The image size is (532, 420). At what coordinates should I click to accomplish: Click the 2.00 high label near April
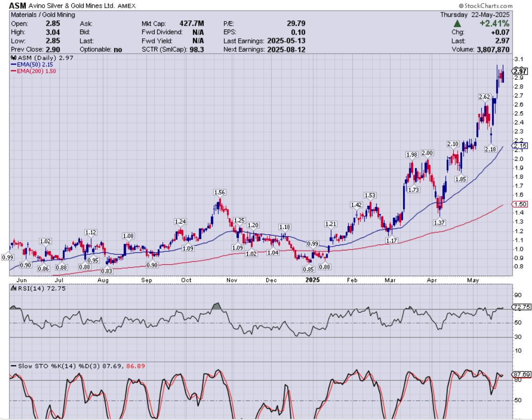point(427,153)
